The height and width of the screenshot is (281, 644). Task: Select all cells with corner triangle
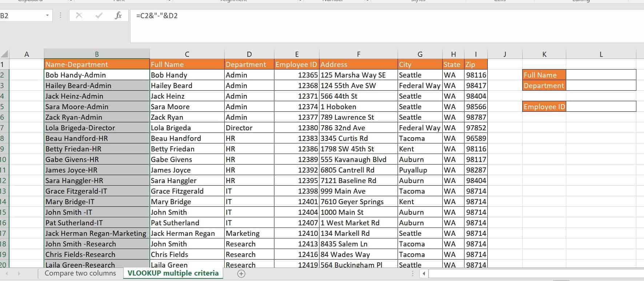(4, 54)
